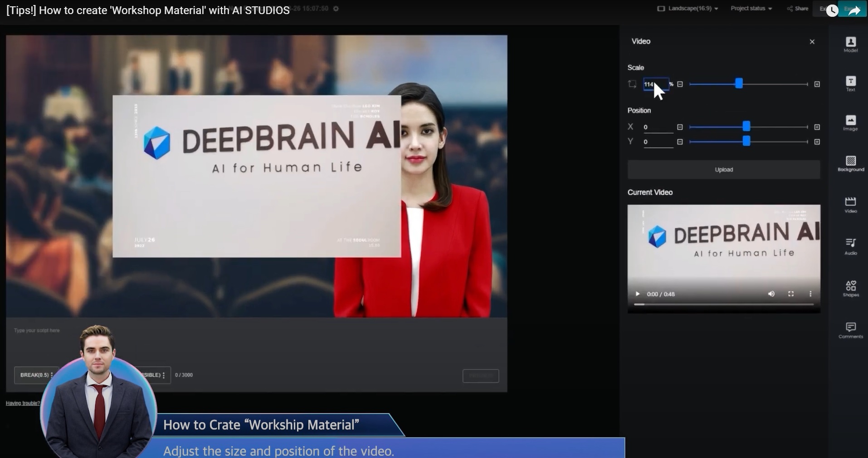Open the Audio panel

[x=851, y=246]
